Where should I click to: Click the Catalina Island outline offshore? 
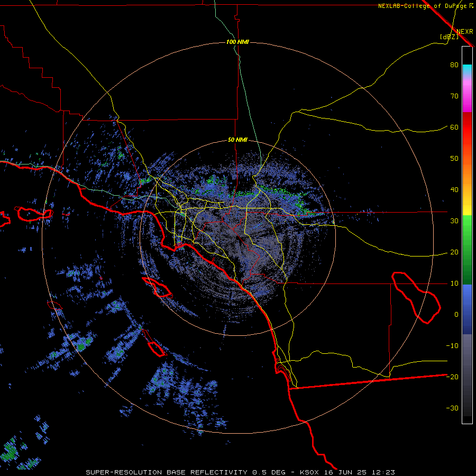(x=157, y=287)
